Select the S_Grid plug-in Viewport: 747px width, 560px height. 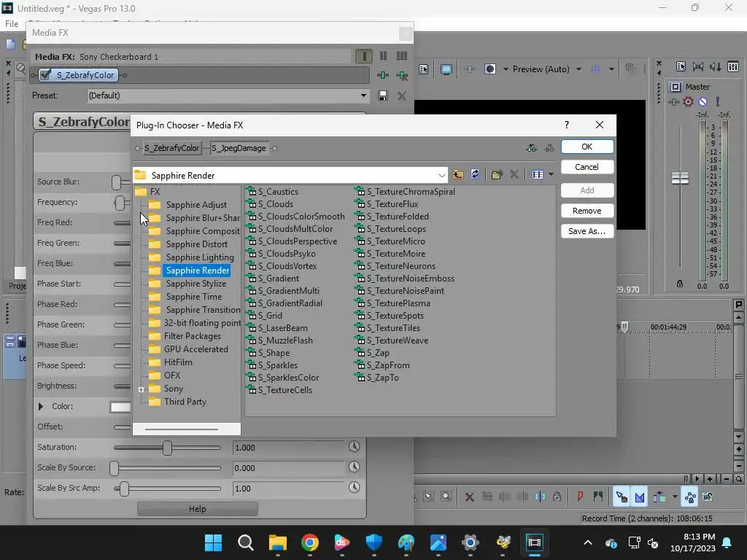270,316
